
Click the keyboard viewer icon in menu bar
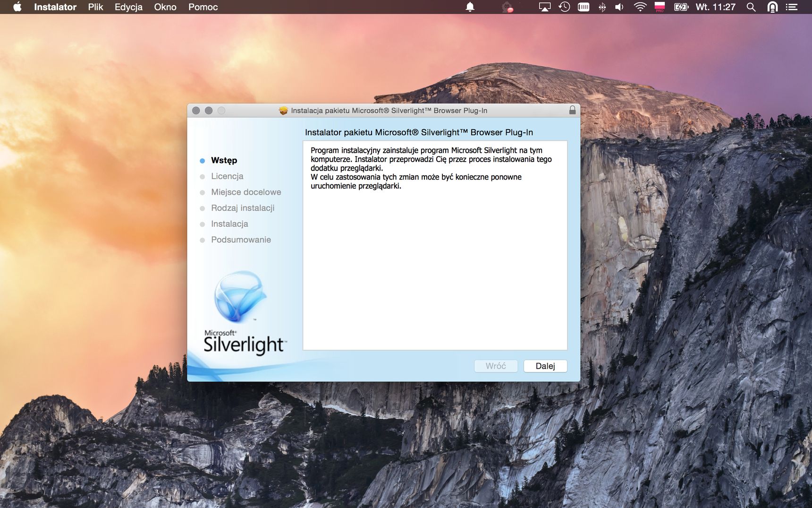(584, 7)
